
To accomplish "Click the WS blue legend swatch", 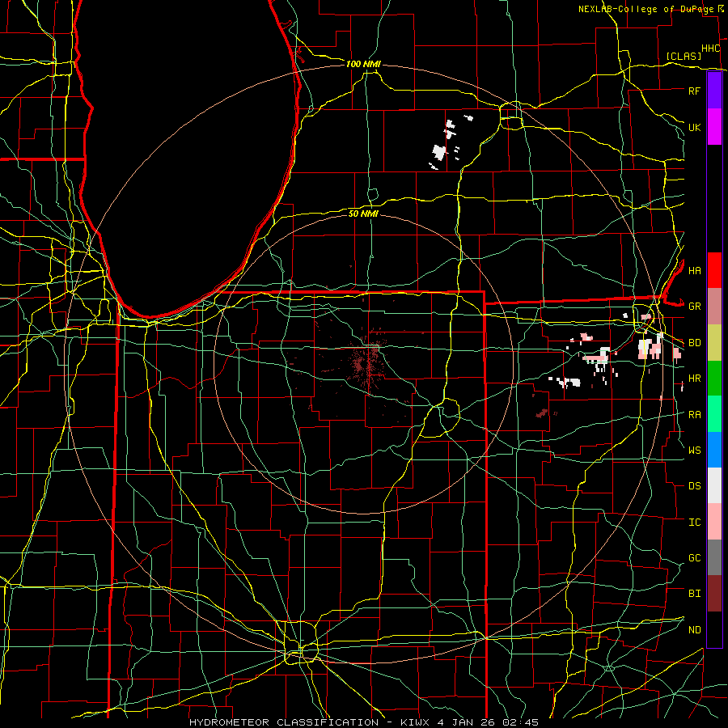I will [x=714, y=450].
